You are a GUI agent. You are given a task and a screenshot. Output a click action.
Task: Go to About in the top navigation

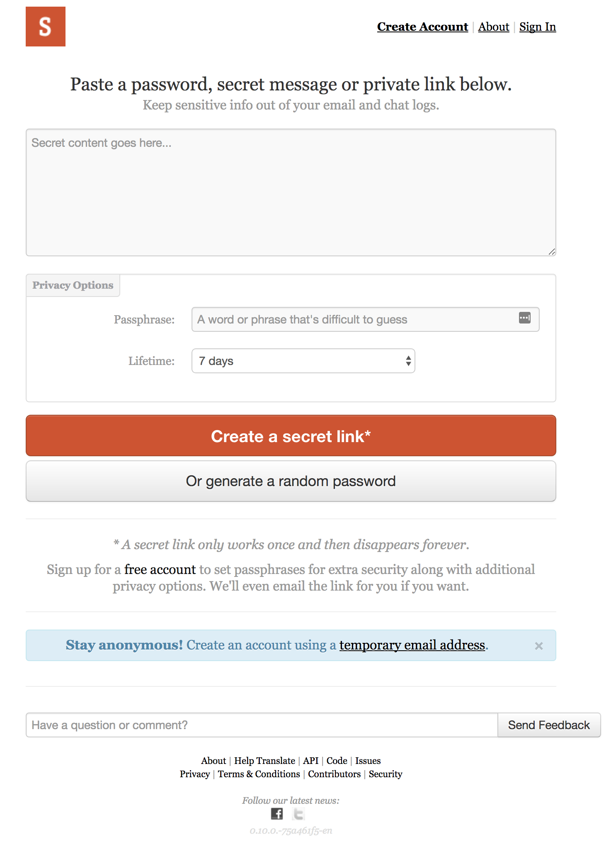pos(494,27)
